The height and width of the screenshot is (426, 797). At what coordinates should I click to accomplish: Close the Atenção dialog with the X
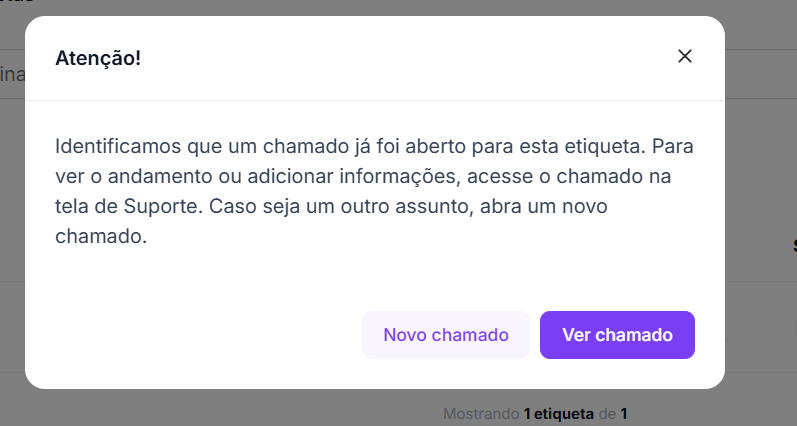click(x=685, y=56)
